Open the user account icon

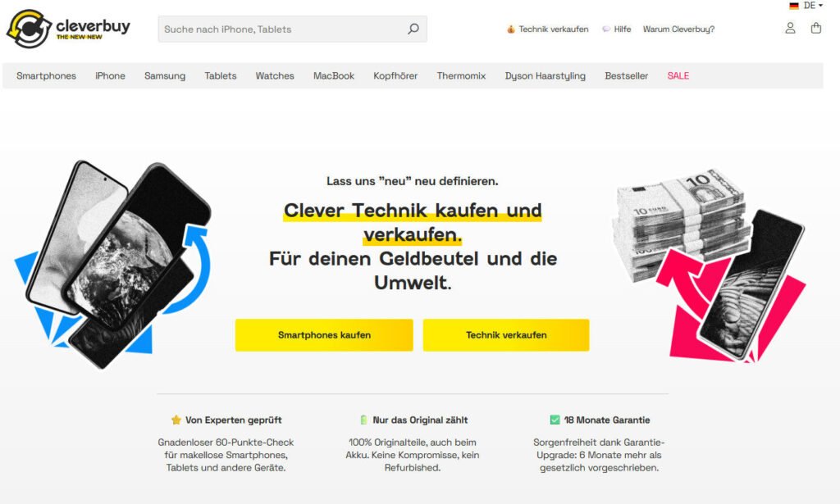pyautogui.click(x=790, y=29)
